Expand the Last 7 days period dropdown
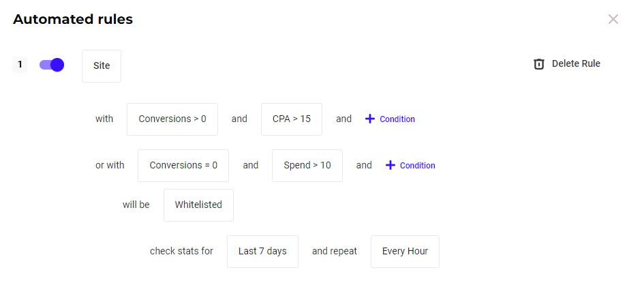The height and width of the screenshot is (283, 644). point(262,251)
